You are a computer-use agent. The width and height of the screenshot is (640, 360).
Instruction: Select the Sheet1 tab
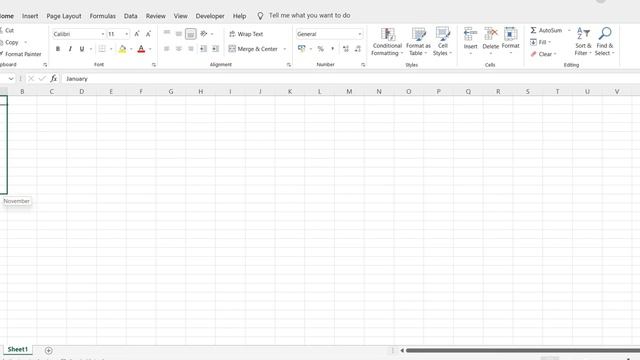pyautogui.click(x=18, y=349)
